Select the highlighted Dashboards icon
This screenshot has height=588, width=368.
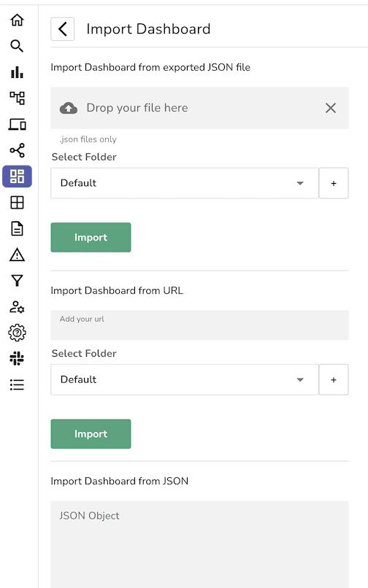17,177
